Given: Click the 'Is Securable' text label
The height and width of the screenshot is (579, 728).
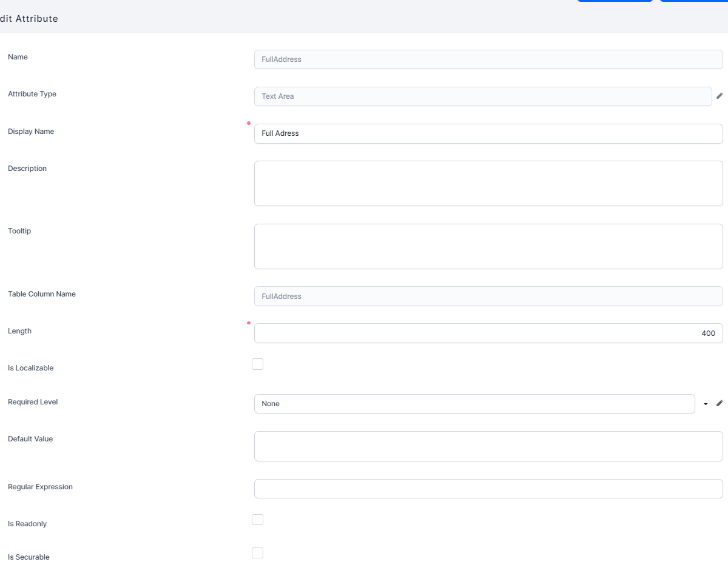Looking at the screenshot, I should tap(29, 557).
